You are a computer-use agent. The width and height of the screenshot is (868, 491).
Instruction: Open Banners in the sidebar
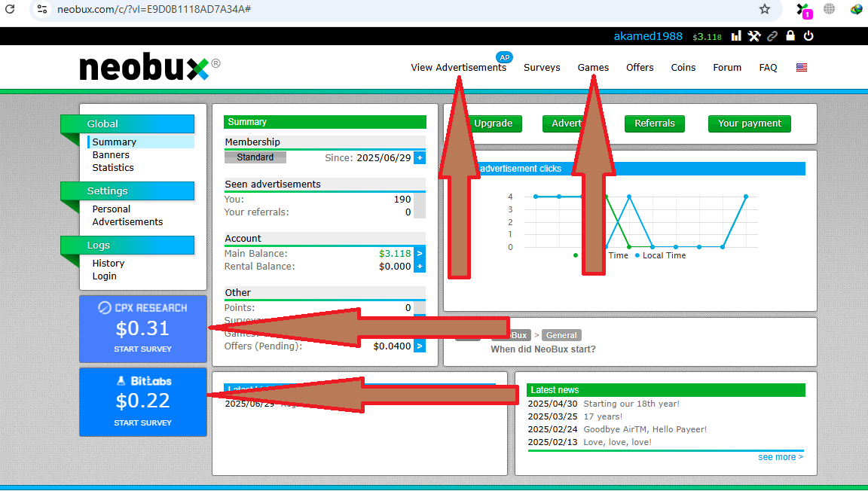pos(111,155)
